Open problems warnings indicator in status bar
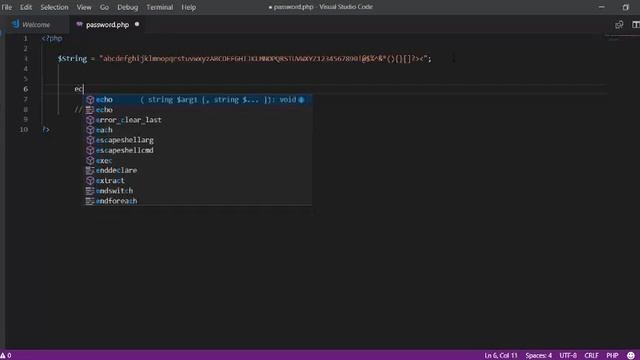The height and width of the screenshot is (360, 640). [6, 356]
